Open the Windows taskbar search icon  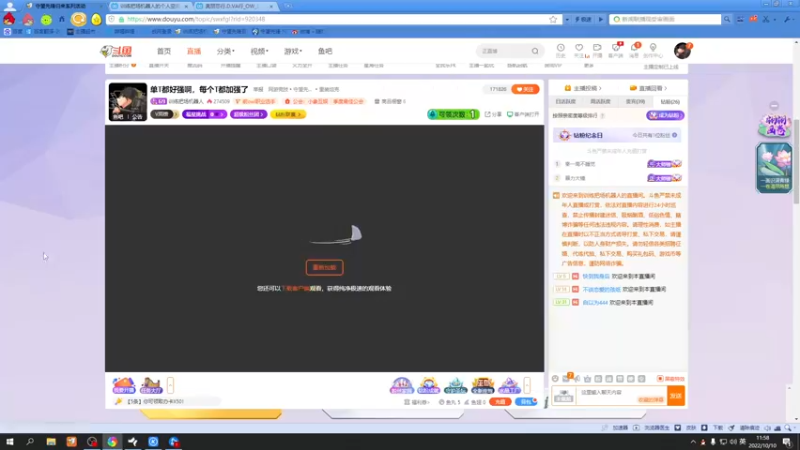click(30, 441)
